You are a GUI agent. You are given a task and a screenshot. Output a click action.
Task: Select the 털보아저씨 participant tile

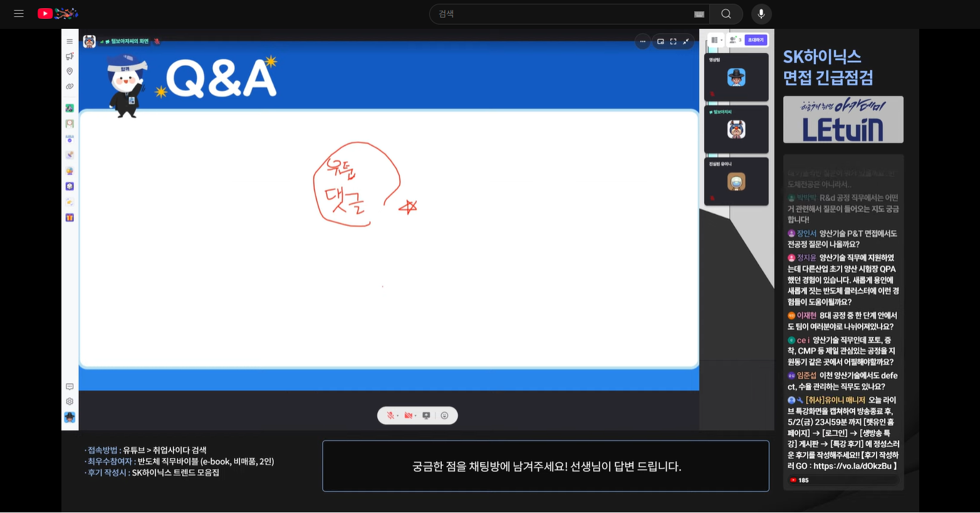(x=736, y=129)
